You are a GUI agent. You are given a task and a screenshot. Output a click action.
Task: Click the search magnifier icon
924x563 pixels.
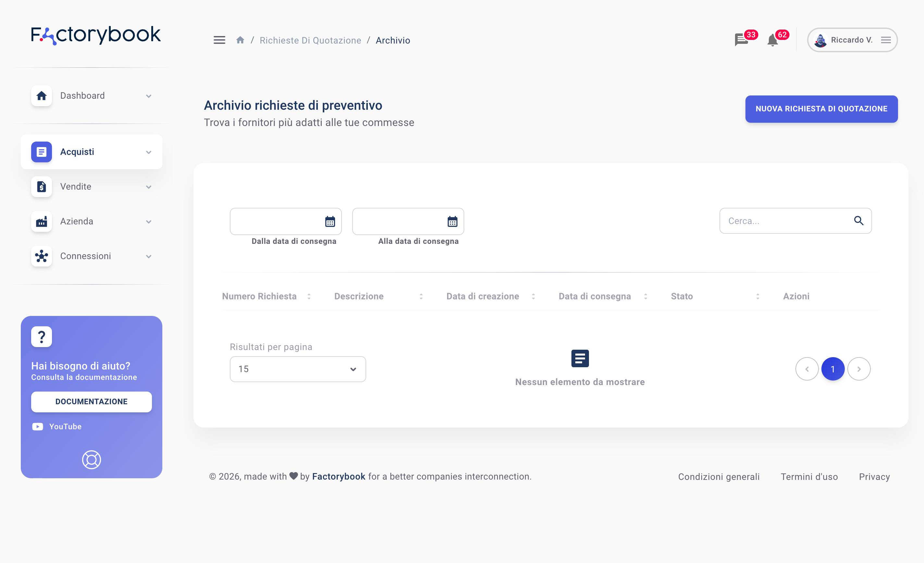coord(858,221)
